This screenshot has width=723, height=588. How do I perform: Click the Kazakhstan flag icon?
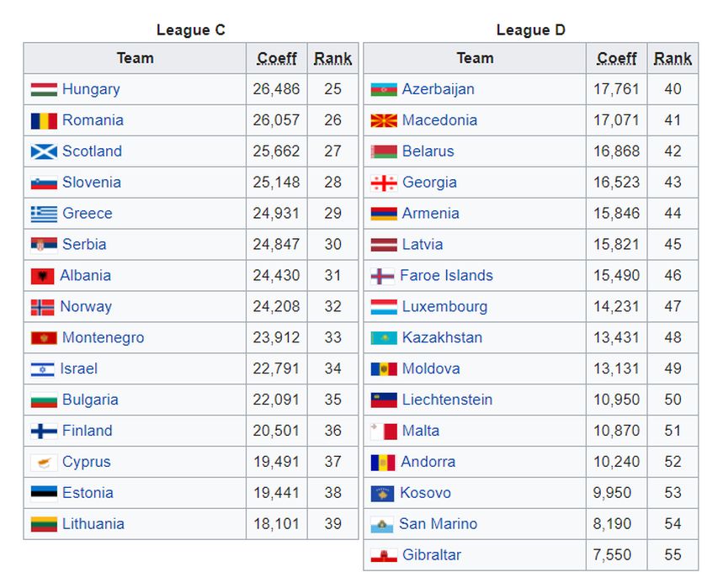[384, 338]
